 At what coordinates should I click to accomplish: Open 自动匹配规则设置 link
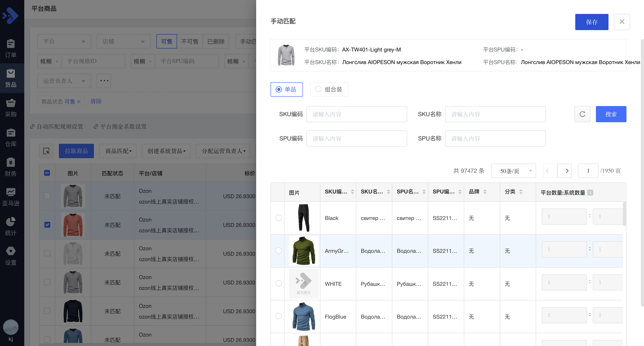(x=57, y=126)
